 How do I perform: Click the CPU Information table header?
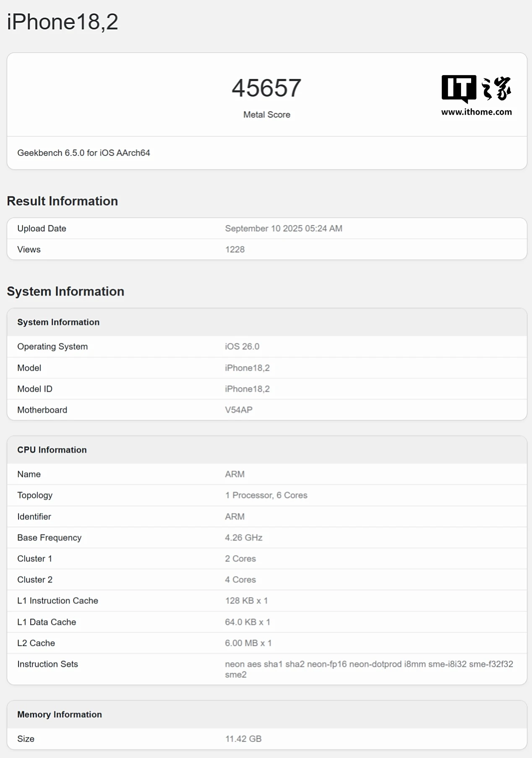pyautogui.click(x=52, y=450)
